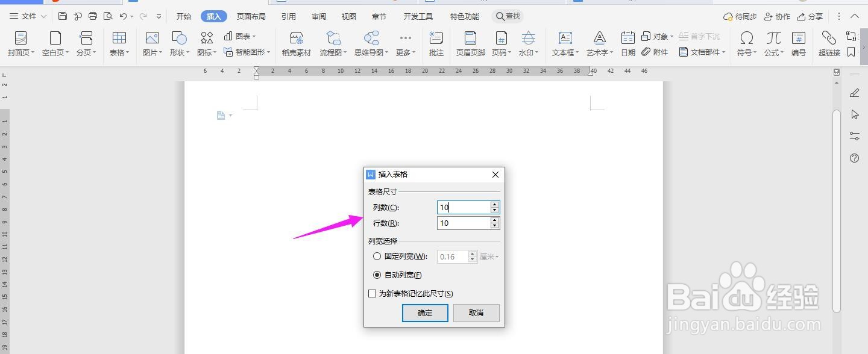Increase column count with the up spinner
This screenshot has width=868, height=354.
[495, 204]
